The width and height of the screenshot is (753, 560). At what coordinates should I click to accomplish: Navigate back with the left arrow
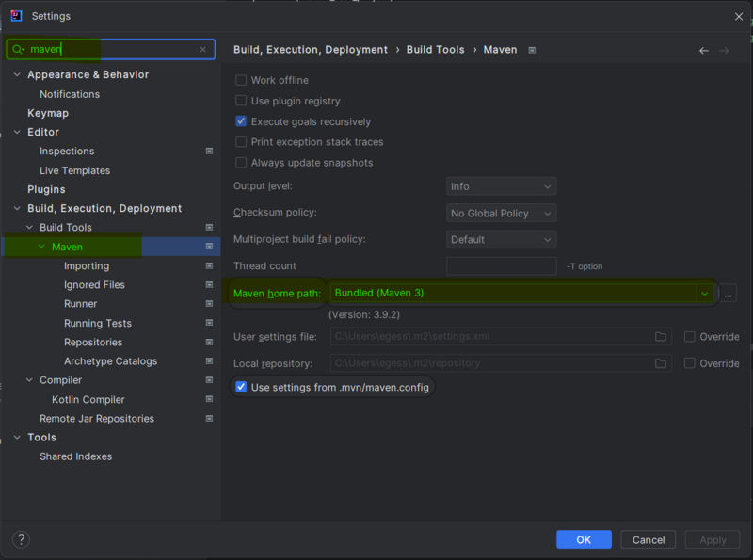(x=704, y=51)
